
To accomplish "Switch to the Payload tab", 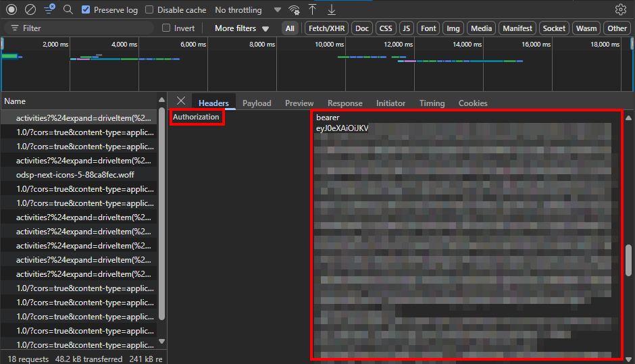I will click(257, 103).
